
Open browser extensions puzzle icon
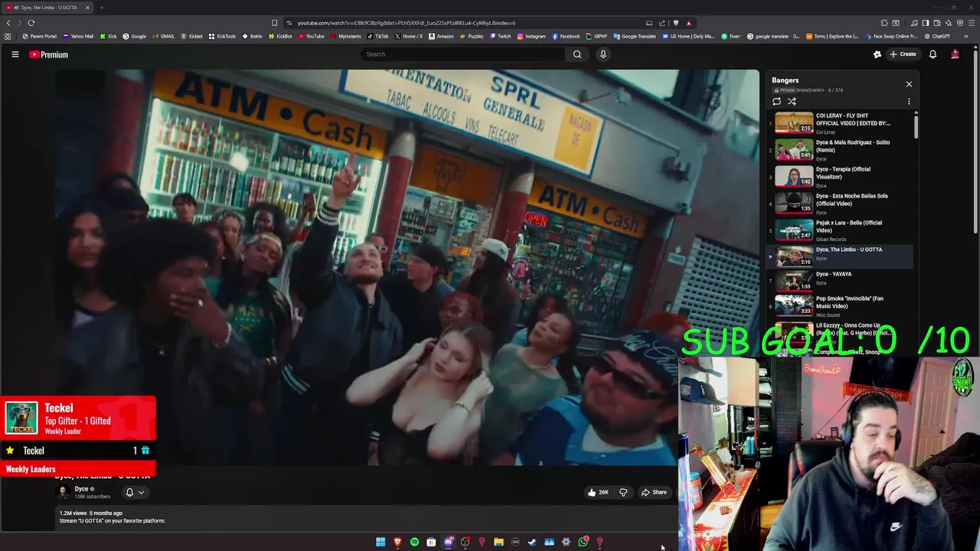pyautogui.click(x=884, y=23)
